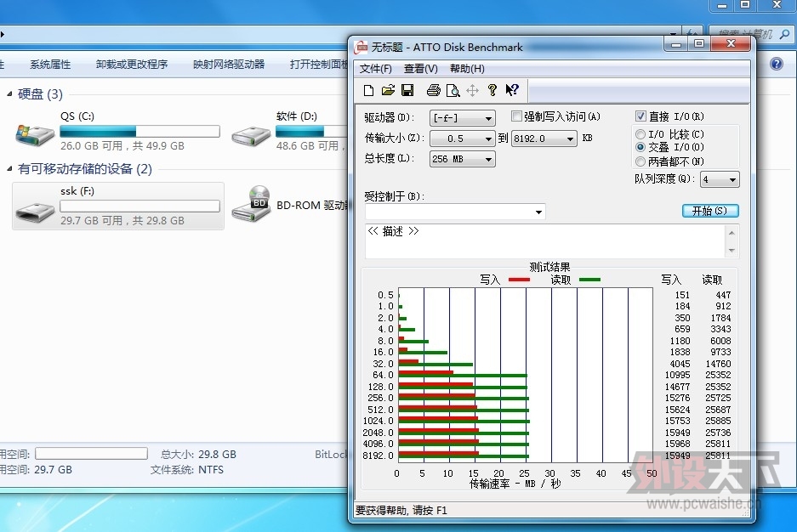The width and height of the screenshot is (797, 532).
Task: Click the Explorer search magnifier icon
Action: 784,34
